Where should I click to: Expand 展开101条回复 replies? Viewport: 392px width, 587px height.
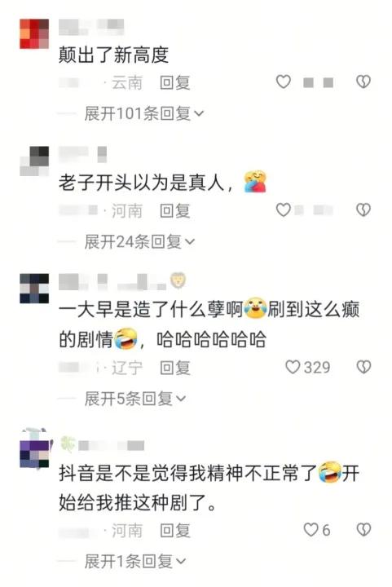[x=144, y=113]
